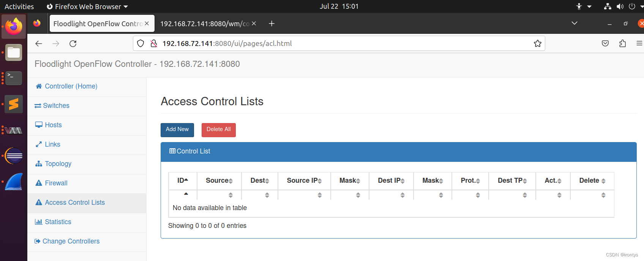Bookmark this page with the star
Screen dimensions: 644x261
pos(537,43)
